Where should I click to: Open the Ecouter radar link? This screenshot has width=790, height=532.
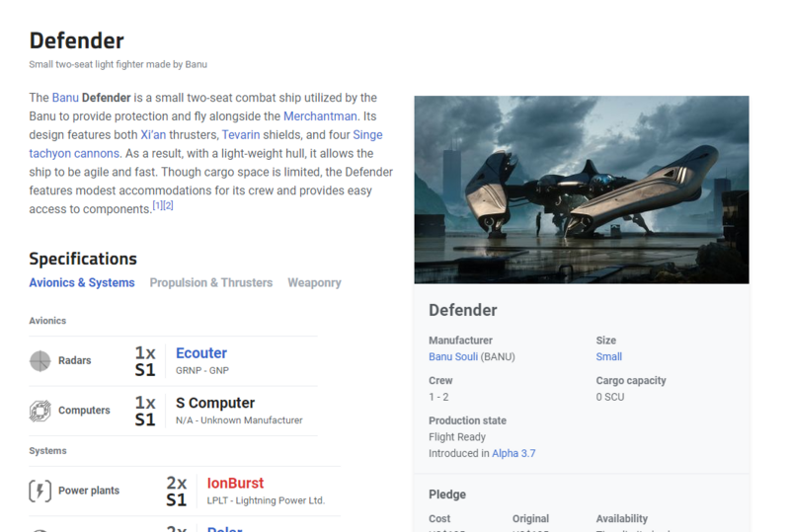point(201,353)
